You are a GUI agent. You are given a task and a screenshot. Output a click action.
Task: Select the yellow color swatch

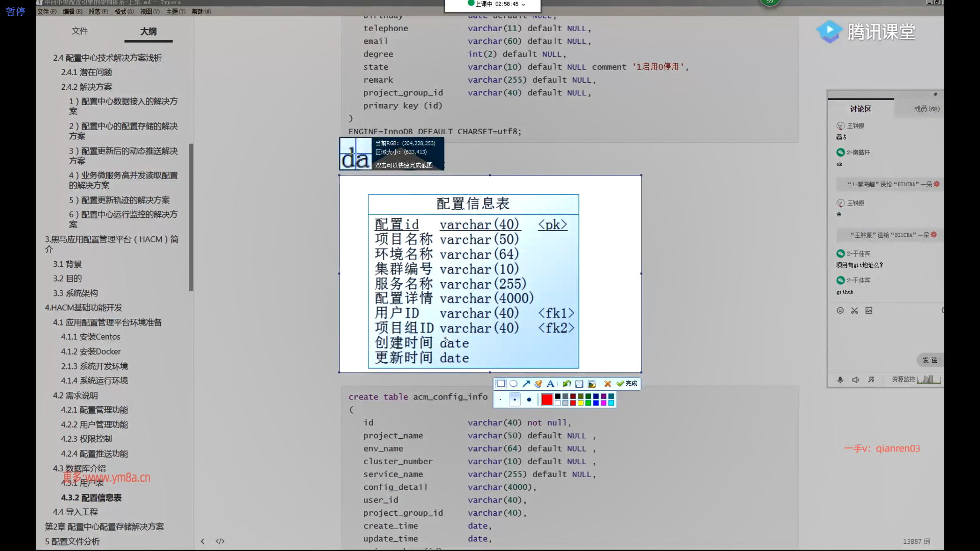pos(581,403)
